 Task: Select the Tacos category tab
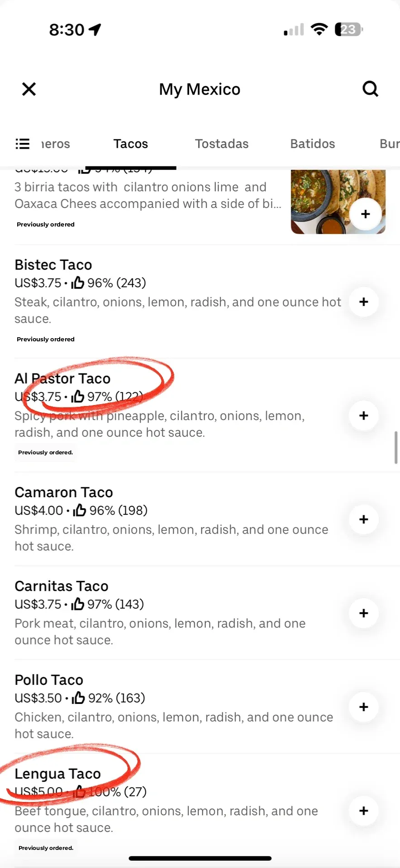pos(131,144)
